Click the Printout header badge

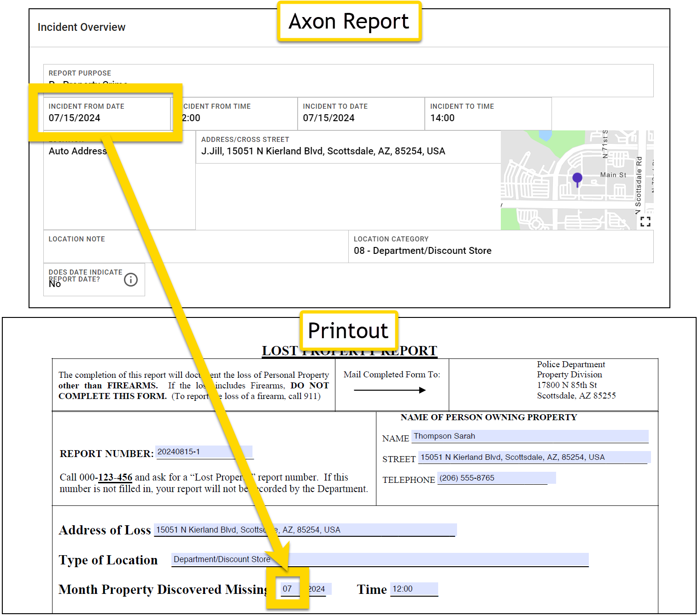349,330
